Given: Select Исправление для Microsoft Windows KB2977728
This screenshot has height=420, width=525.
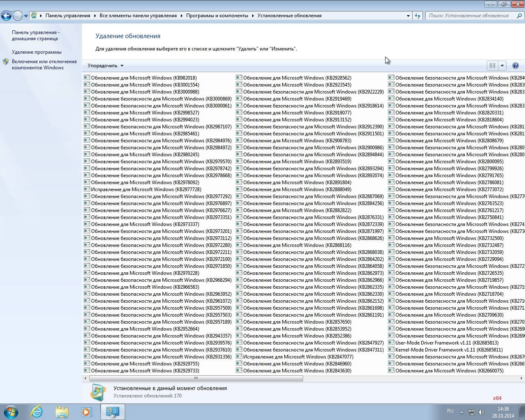Looking at the screenshot, I should (142, 189).
